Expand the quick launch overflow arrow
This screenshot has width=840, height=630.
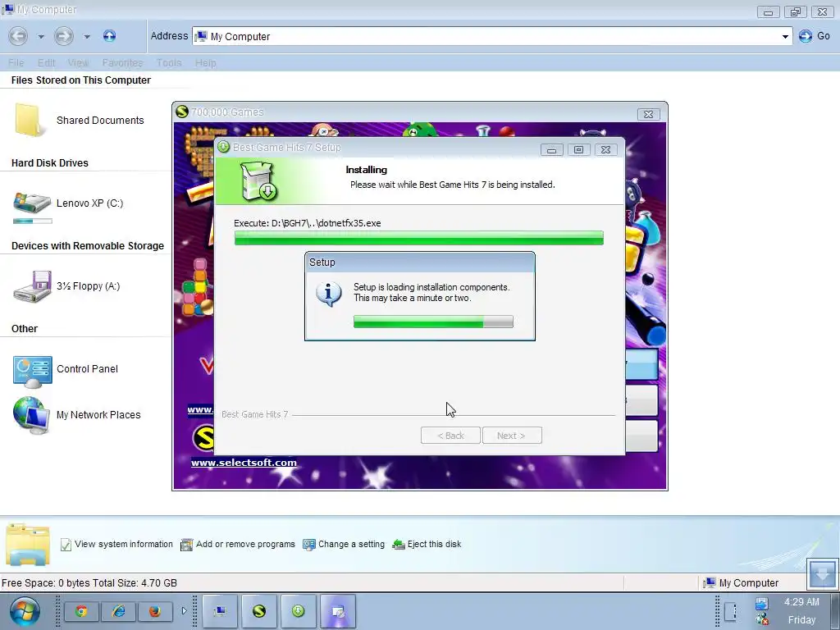(x=184, y=610)
